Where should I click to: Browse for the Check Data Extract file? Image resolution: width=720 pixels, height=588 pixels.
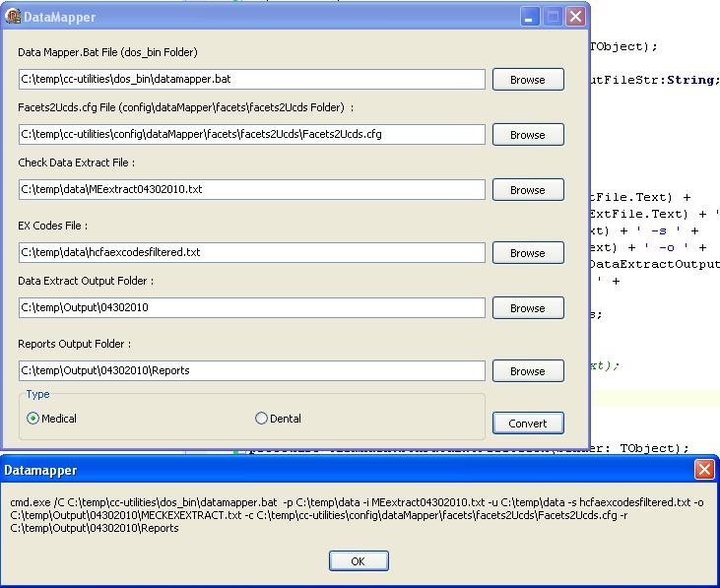coord(528,189)
